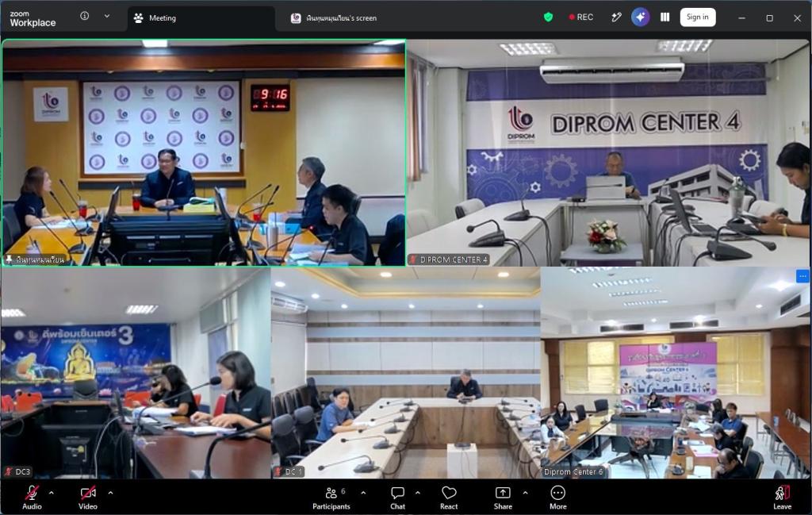Open the Participants panel
This screenshot has height=515, width=812.
coord(331,498)
